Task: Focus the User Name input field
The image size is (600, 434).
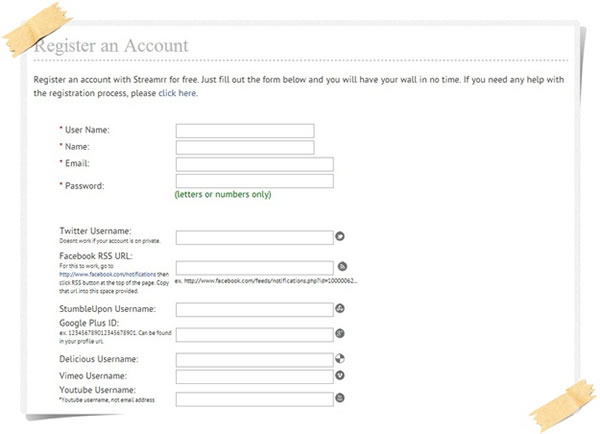Action: [x=244, y=130]
